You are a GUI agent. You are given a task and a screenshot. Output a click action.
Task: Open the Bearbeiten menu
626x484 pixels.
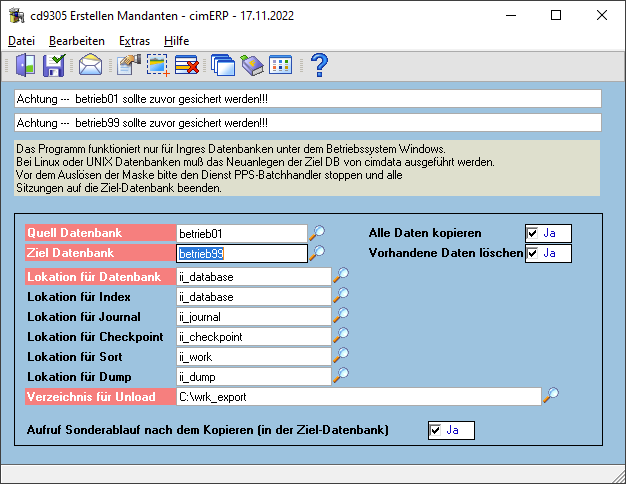coord(77,41)
